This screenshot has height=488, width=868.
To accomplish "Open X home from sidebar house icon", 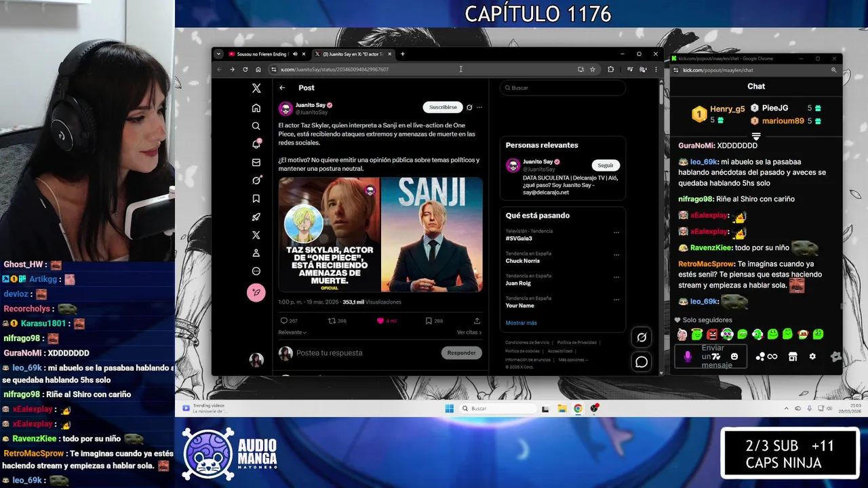I will click(256, 108).
